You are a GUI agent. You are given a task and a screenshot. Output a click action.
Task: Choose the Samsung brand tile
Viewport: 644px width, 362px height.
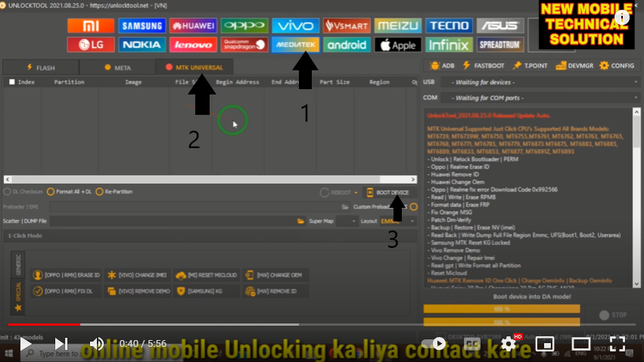pos(142,26)
